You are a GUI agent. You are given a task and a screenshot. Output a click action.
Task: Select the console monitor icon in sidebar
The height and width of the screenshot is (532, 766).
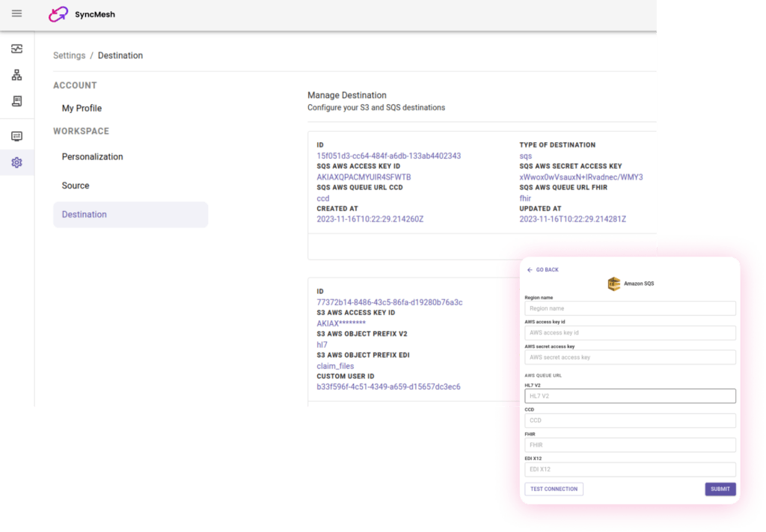tap(15, 135)
